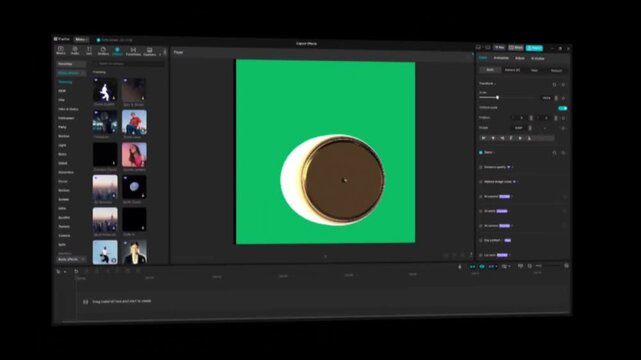Add a keyframe to Rotate
The width and height of the screenshot is (641, 360).
563,128
